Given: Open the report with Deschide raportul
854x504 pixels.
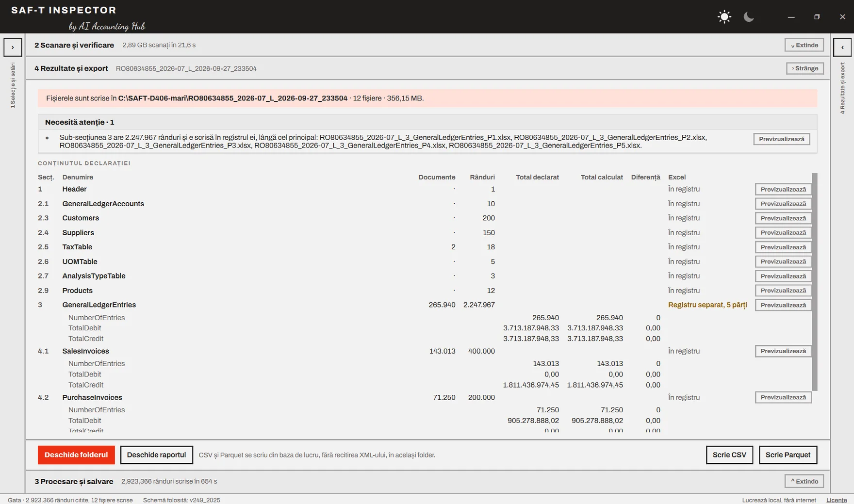Looking at the screenshot, I should (x=156, y=455).
